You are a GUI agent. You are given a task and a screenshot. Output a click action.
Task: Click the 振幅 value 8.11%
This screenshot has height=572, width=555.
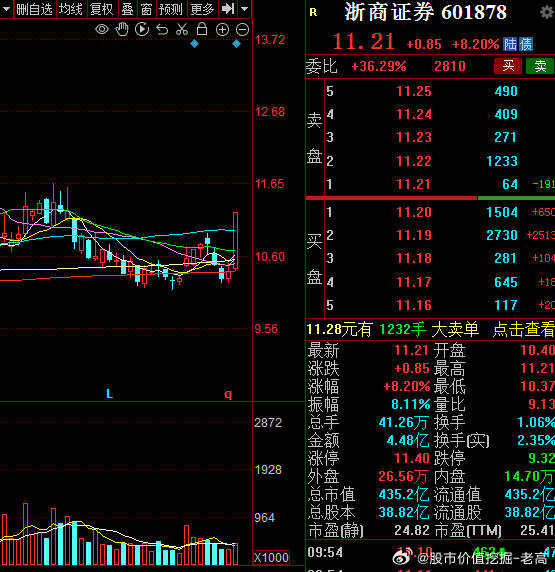pos(411,404)
